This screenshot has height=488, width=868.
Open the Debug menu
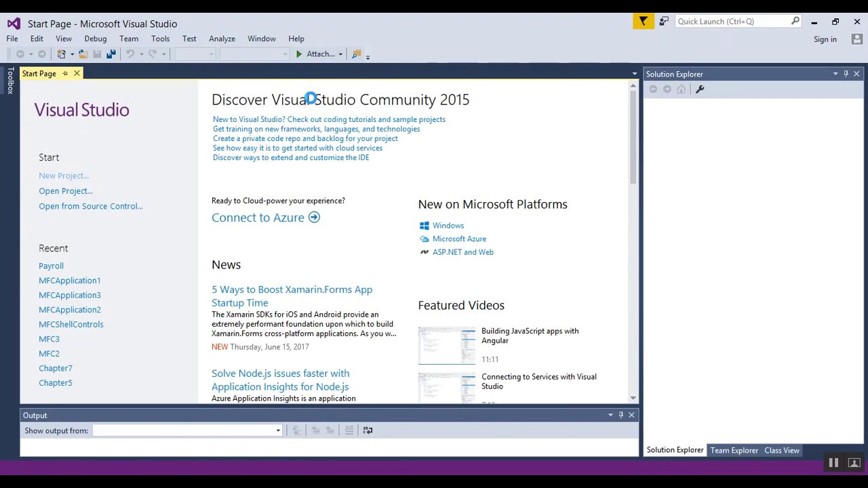click(x=96, y=39)
